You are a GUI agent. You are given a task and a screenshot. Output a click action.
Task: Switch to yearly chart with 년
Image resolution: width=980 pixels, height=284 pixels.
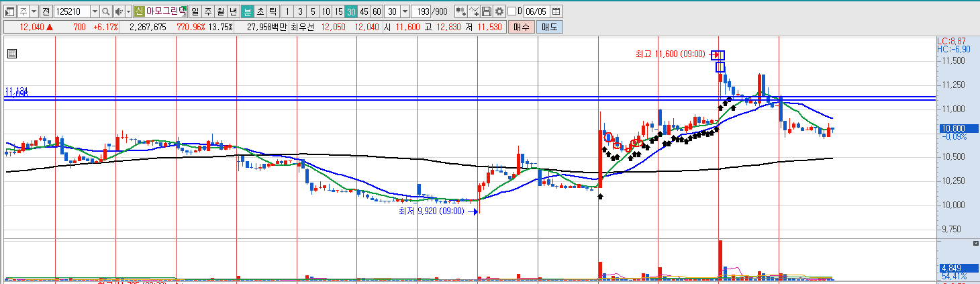tap(233, 11)
